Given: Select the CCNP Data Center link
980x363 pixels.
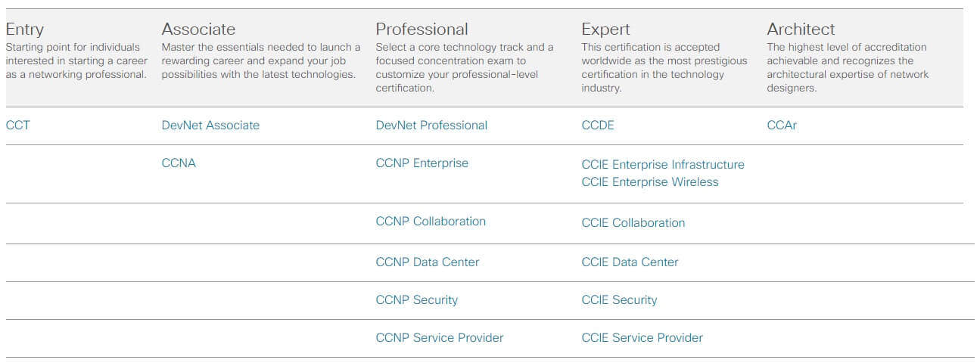Looking at the screenshot, I should pos(428,262).
